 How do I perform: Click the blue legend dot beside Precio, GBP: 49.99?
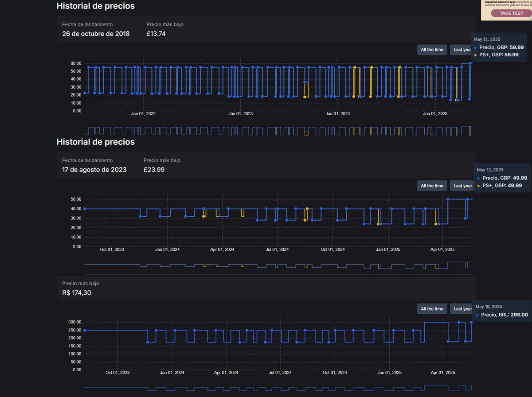(x=478, y=178)
